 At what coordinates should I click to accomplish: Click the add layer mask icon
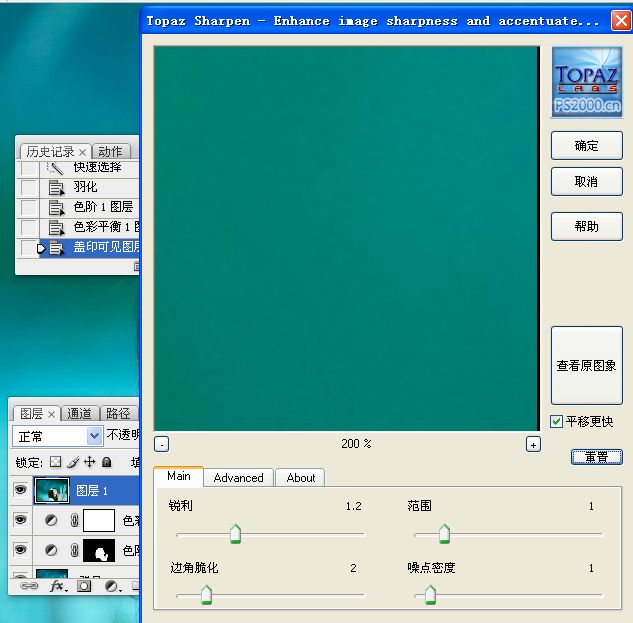[85, 587]
